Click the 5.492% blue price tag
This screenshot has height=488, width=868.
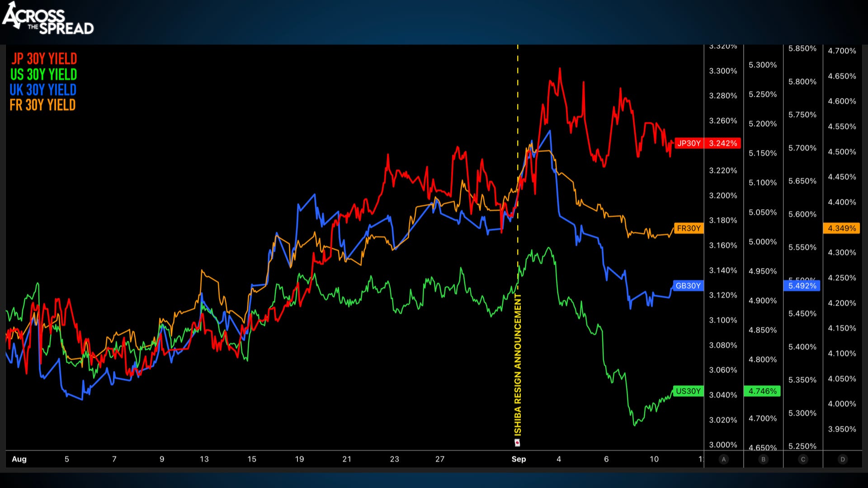point(802,286)
